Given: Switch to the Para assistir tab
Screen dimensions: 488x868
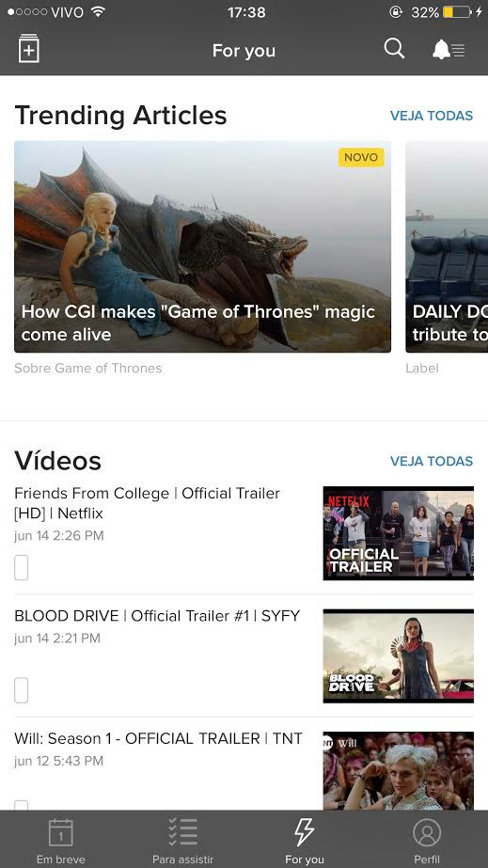Looking at the screenshot, I should point(182,839).
